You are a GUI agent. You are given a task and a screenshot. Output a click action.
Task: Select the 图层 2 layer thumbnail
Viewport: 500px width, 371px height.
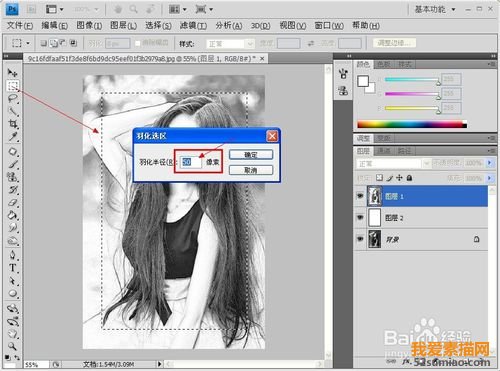point(374,218)
